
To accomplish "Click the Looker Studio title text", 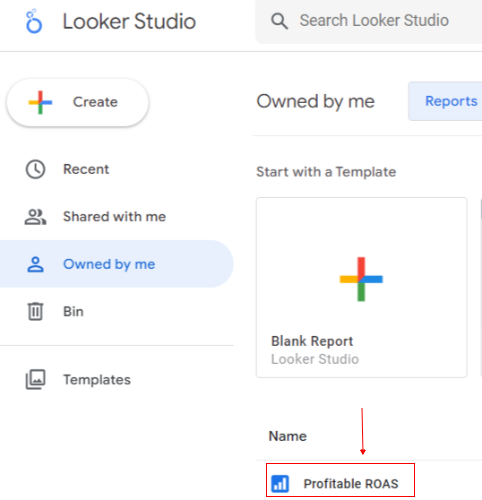I will (x=129, y=21).
